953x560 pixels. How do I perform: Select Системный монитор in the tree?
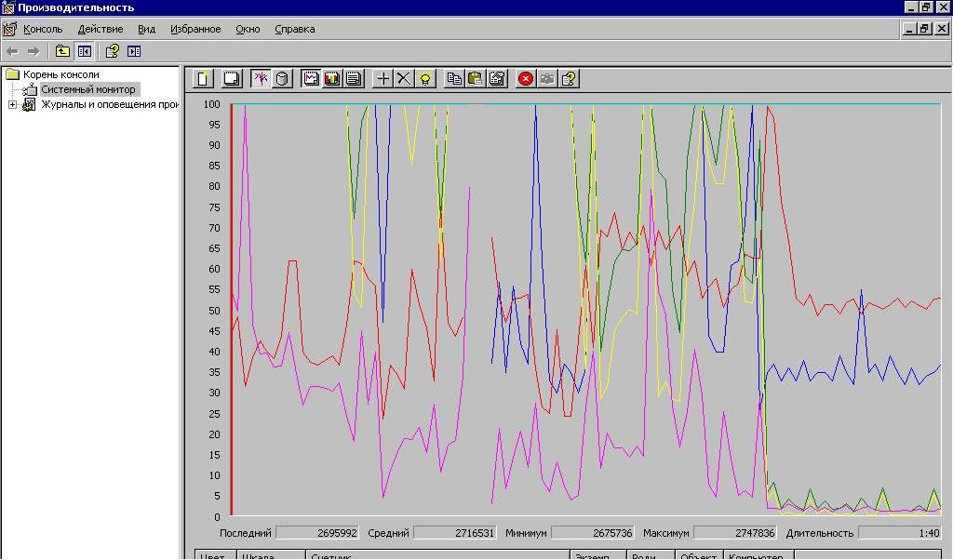pyautogui.click(x=87, y=89)
